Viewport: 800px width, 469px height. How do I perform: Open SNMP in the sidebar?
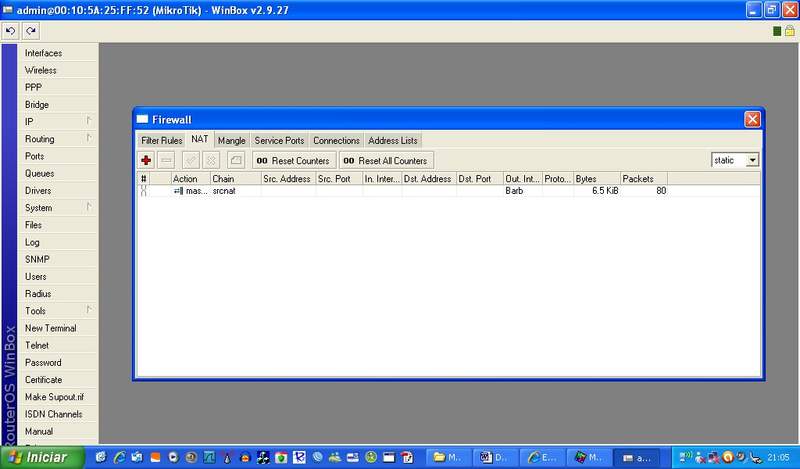(58, 259)
